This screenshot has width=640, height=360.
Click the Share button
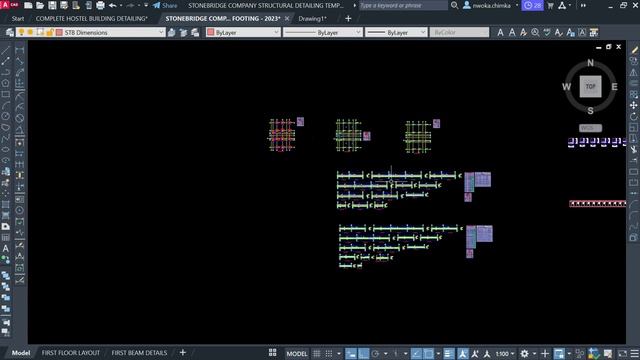(x=165, y=5)
